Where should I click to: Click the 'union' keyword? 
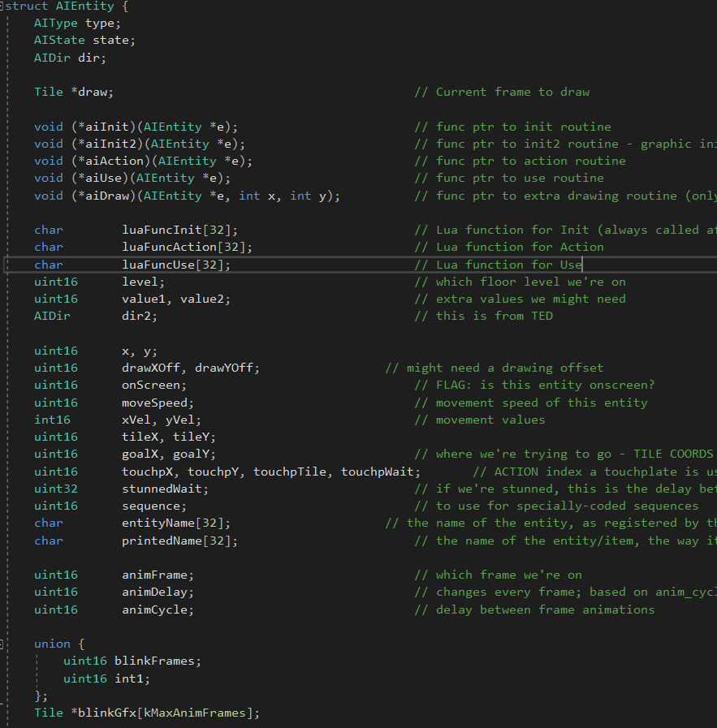(x=52, y=644)
